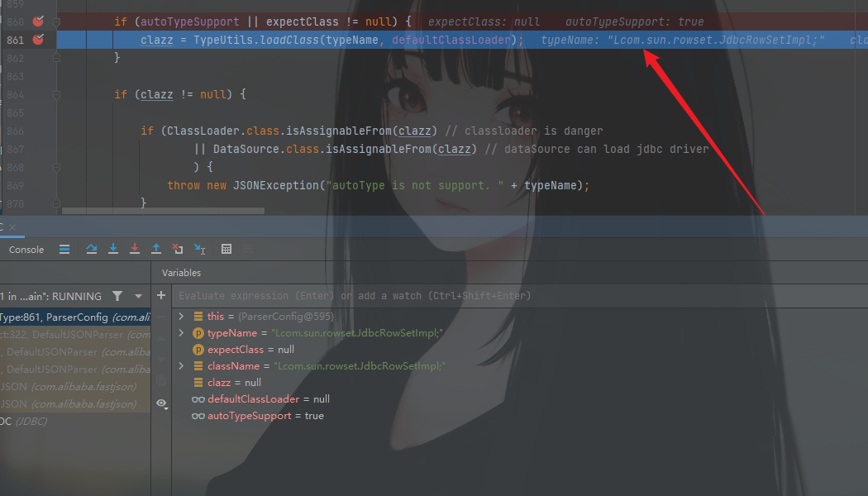Close the editor tab with the X icon
The image size is (868, 496).
12,227
